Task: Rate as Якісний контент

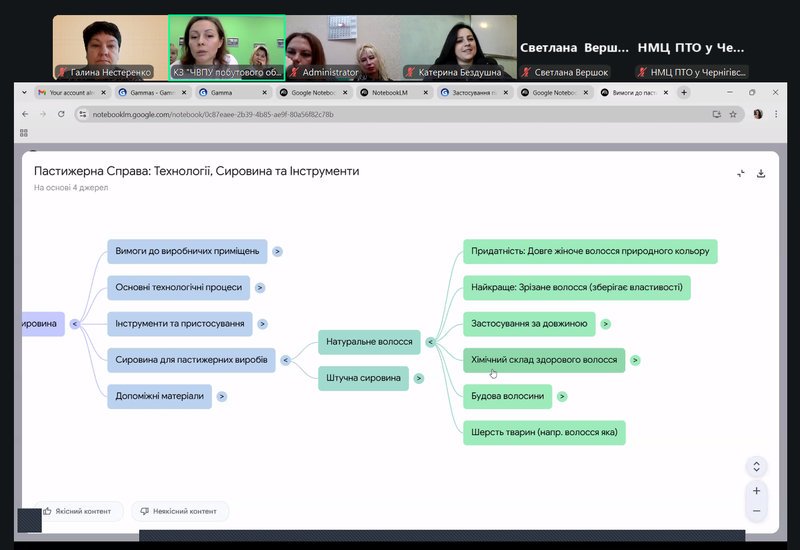Action: click(81, 511)
